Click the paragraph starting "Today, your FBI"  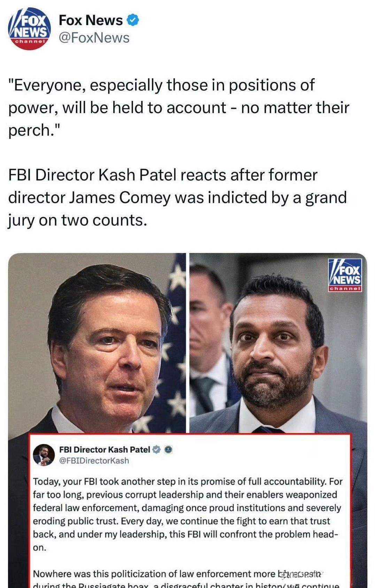(x=187, y=514)
